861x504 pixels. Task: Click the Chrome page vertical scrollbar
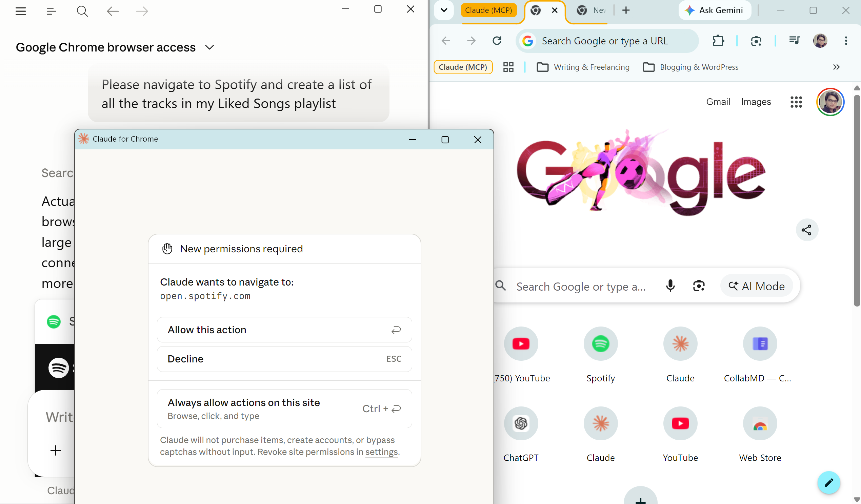pyautogui.click(x=857, y=201)
